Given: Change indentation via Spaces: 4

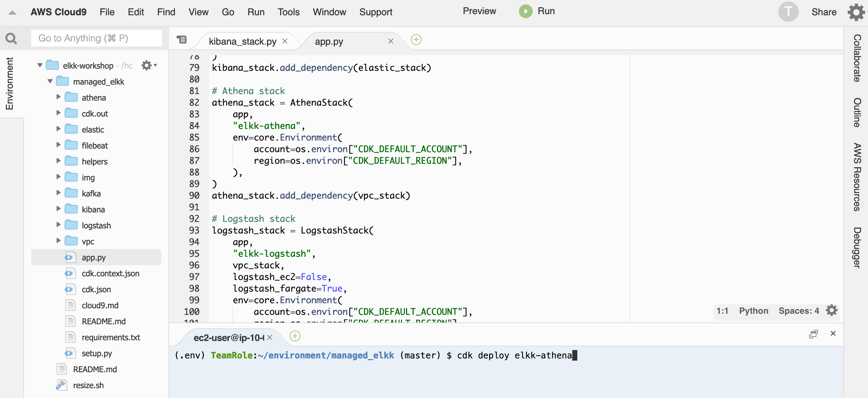Looking at the screenshot, I should pyautogui.click(x=799, y=311).
